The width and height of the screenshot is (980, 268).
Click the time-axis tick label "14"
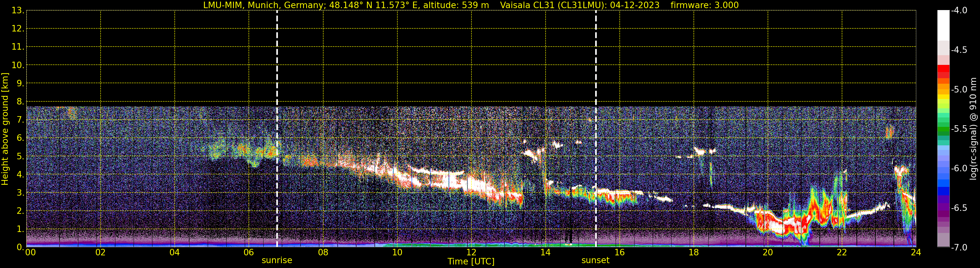[x=545, y=252]
